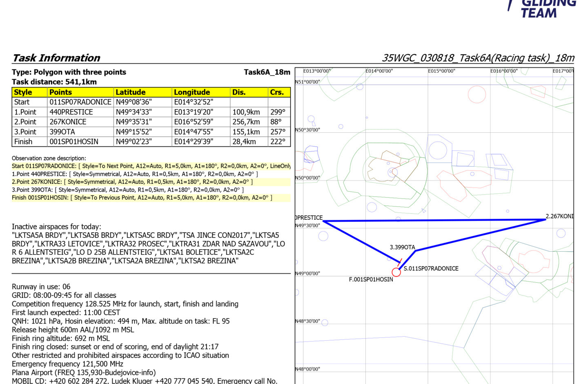Click the red finish circle on map
588x384 pixels.
click(x=396, y=272)
